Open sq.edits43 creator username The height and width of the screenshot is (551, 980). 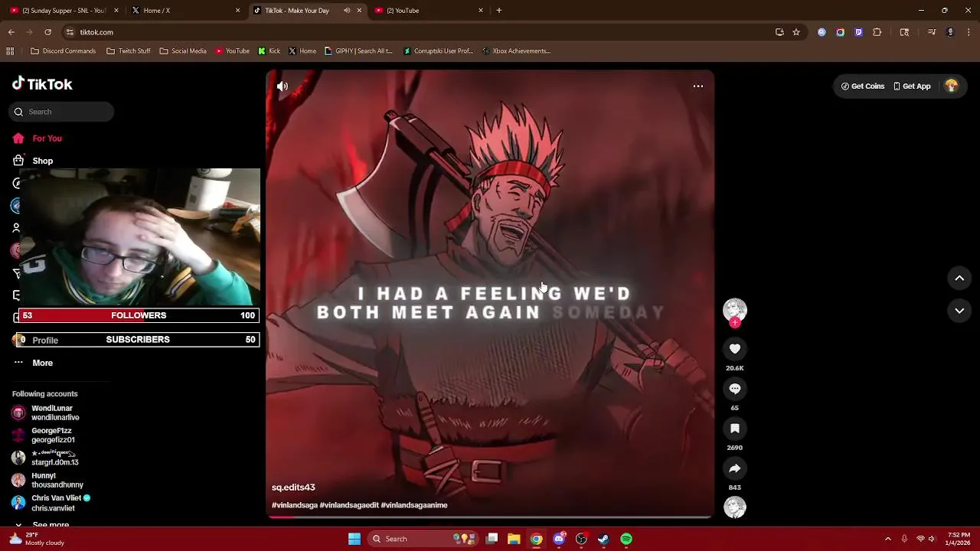tap(293, 487)
